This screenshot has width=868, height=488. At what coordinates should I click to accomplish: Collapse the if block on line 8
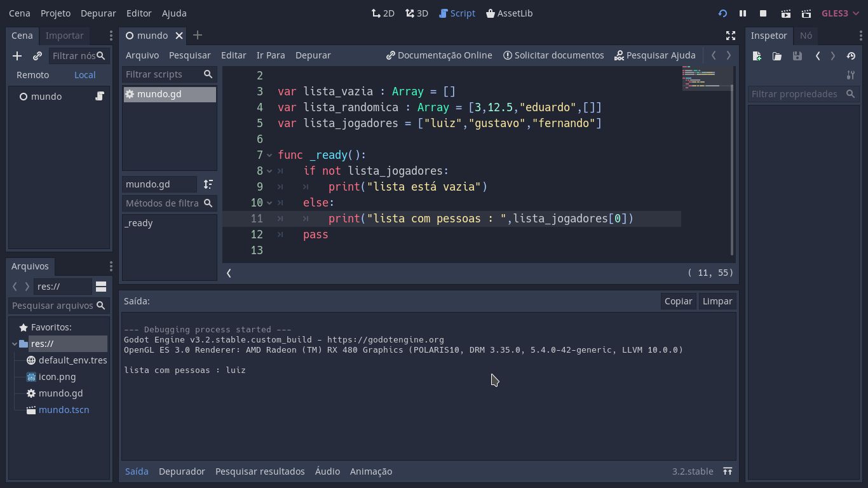(x=269, y=171)
